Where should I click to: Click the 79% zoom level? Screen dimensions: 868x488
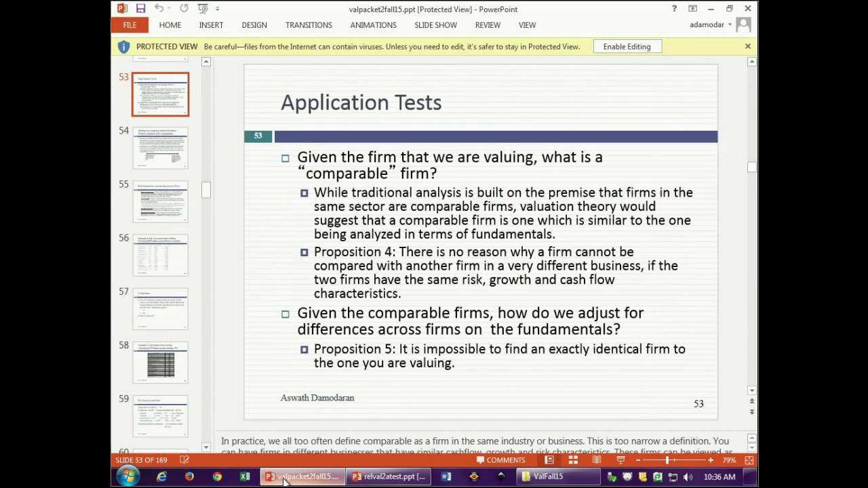tap(729, 460)
